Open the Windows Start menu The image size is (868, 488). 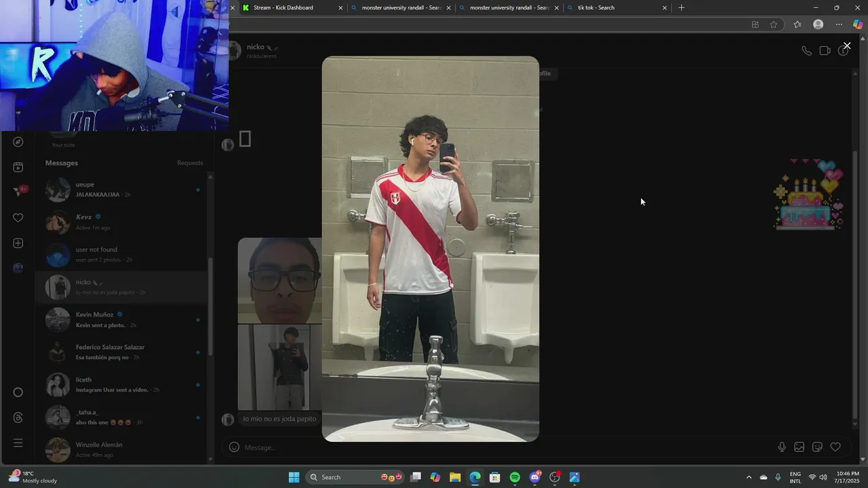(x=294, y=477)
